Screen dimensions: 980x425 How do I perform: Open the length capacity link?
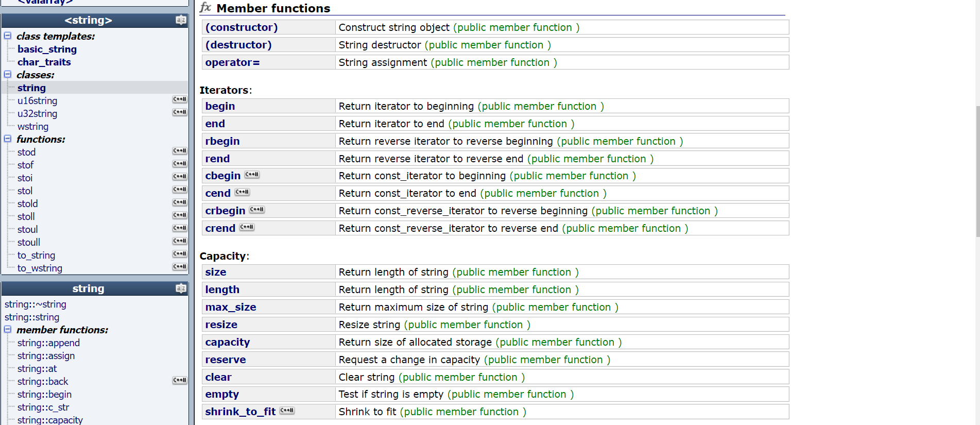222,290
